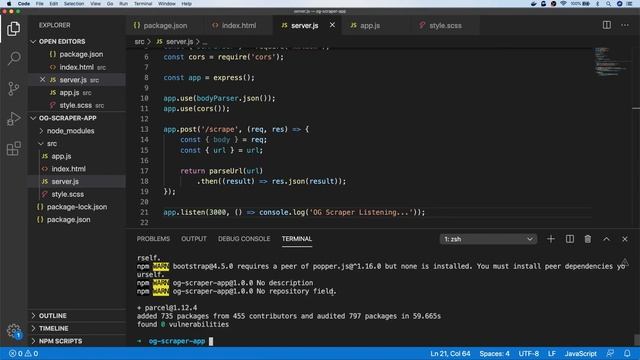Open the Search view in activity bar
Screen dimensions: 640x360
(x=13, y=58)
